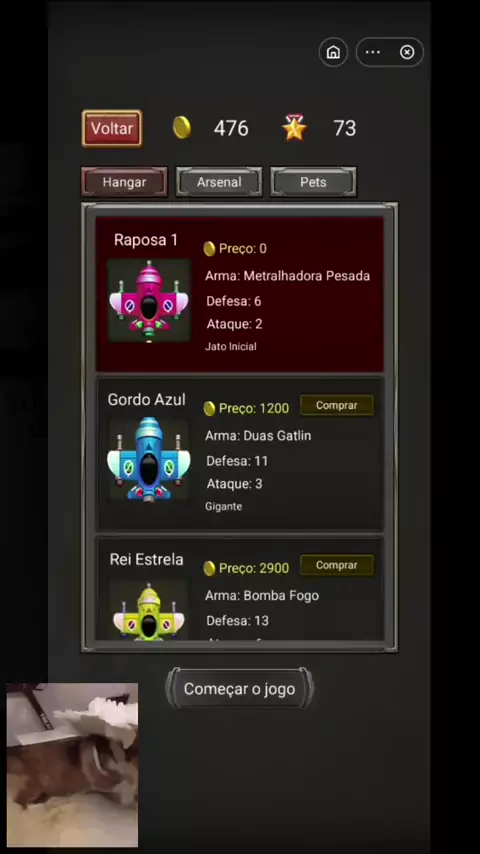Click the video thumbnail in bottom corner
Viewport: 480px width, 854px height.
tap(72, 765)
